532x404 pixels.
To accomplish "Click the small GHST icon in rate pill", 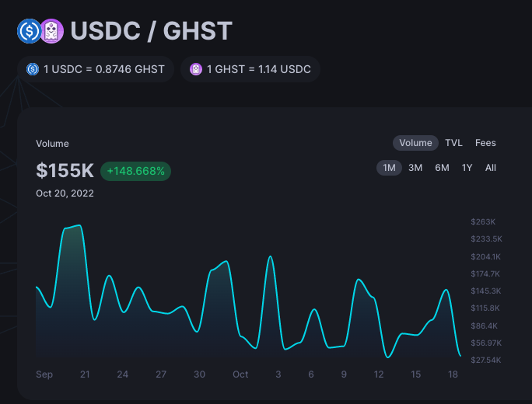I will coord(196,69).
